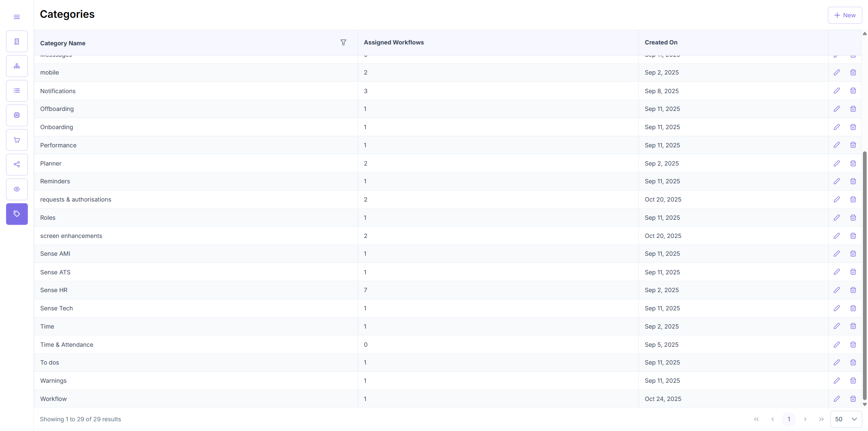The image size is (868, 431).
Task: Delete the Notifications category
Action: coord(853,91)
